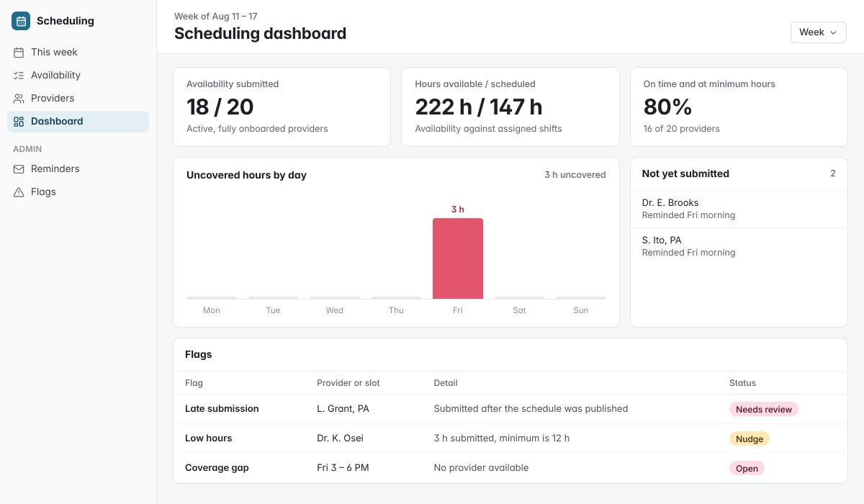Click the Detail column header

click(446, 383)
